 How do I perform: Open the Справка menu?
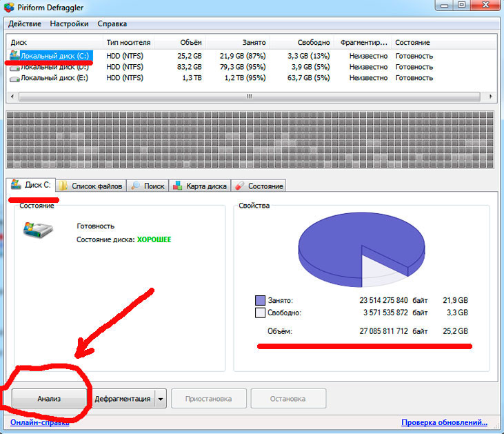[x=112, y=24]
